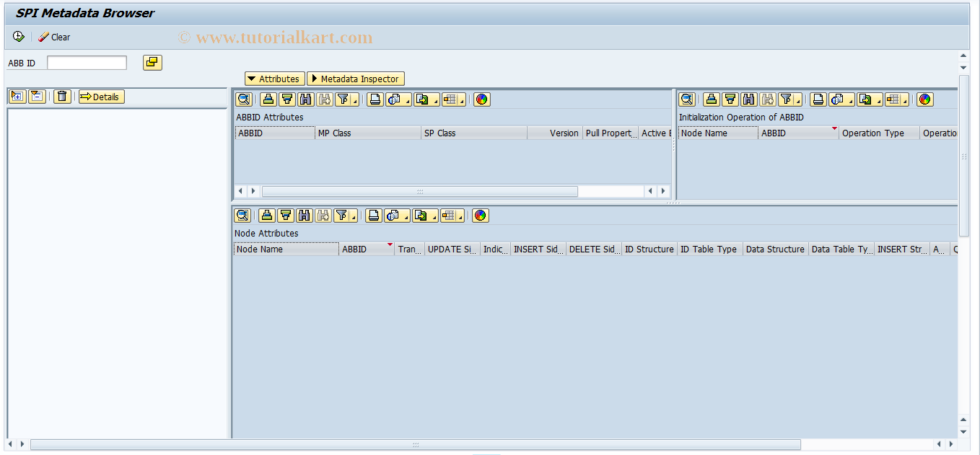Open the Export menu in the Initialization Operation toolbar
The width and height of the screenshot is (980, 455).
pos(868,100)
